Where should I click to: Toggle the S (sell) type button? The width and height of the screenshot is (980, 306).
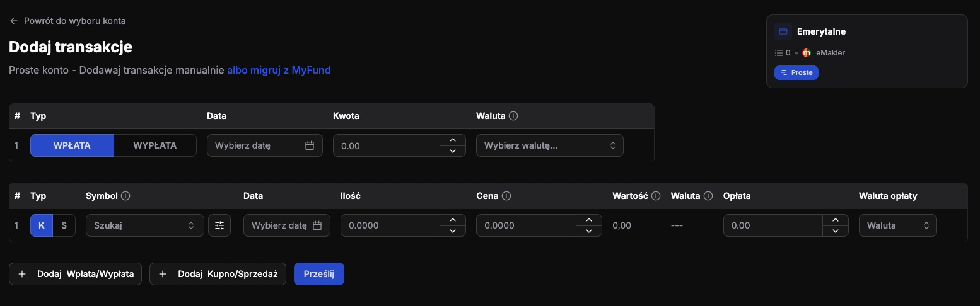[x=64, y=225]
